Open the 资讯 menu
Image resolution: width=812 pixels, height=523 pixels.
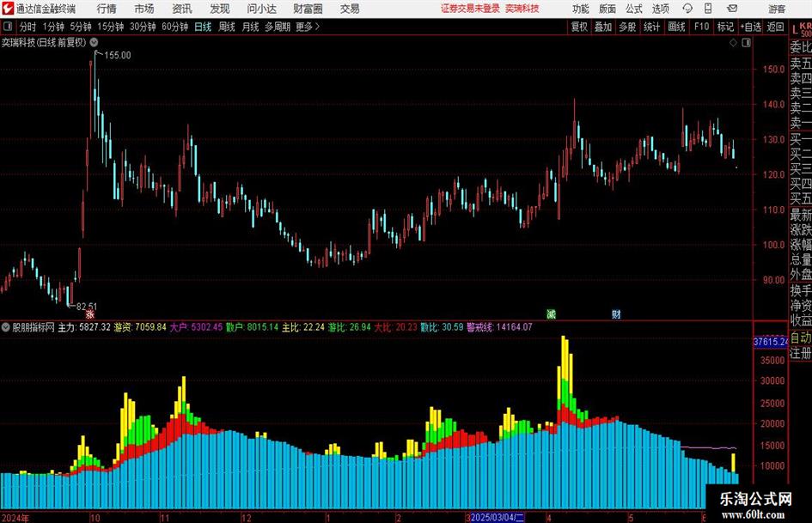[182, 9]
